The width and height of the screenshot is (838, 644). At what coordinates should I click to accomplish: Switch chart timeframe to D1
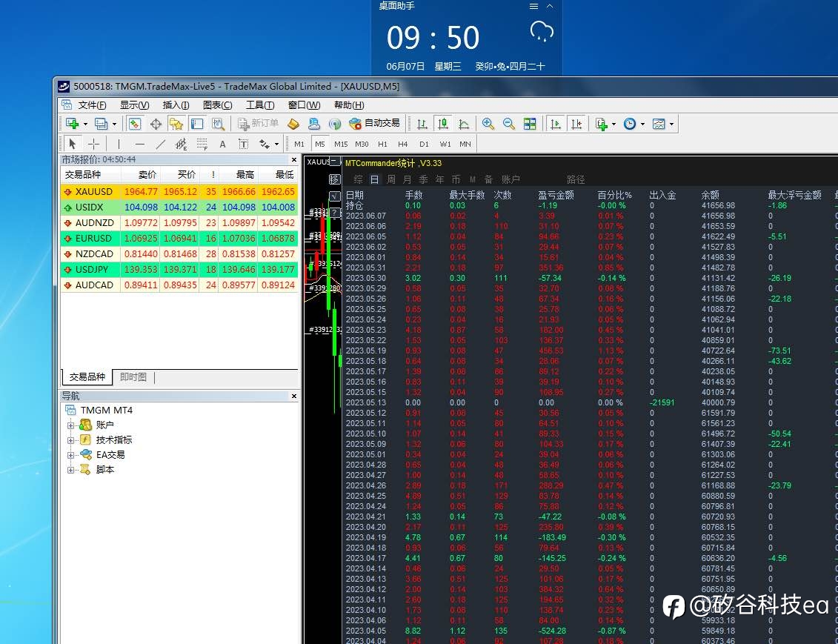pos(424,144)
